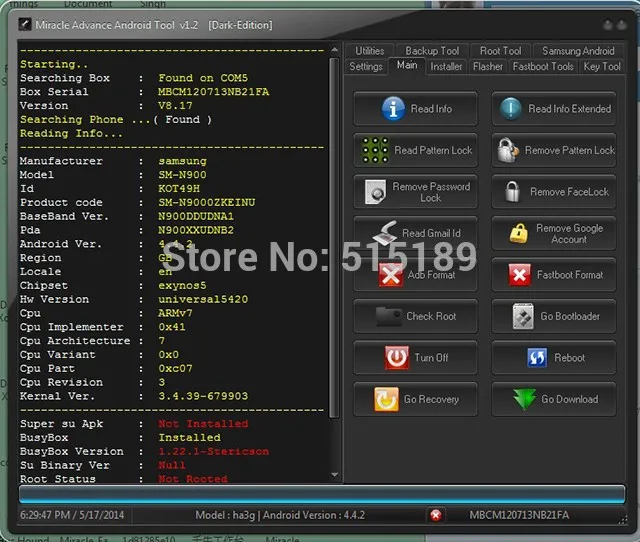Click the log scrollbar up arrow
Viewport: 640px width, 542px height.
pos(334,49)
